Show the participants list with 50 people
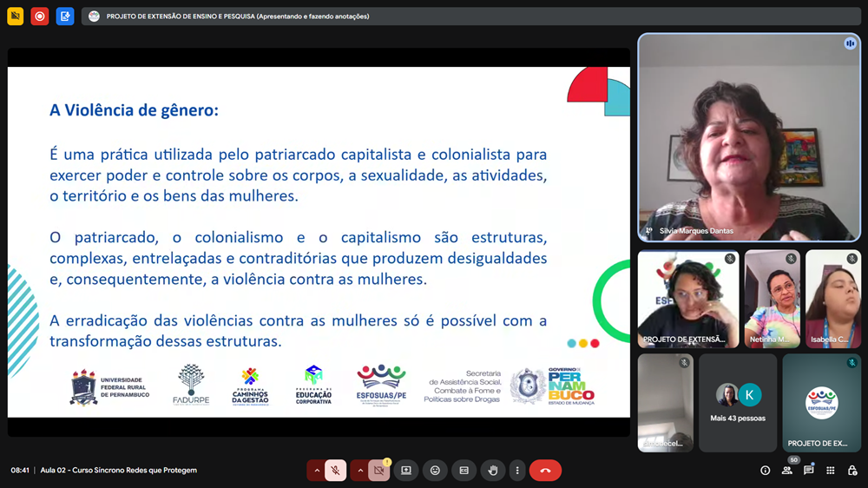Viewport: 868px width, 488px height. pos(786,471)
